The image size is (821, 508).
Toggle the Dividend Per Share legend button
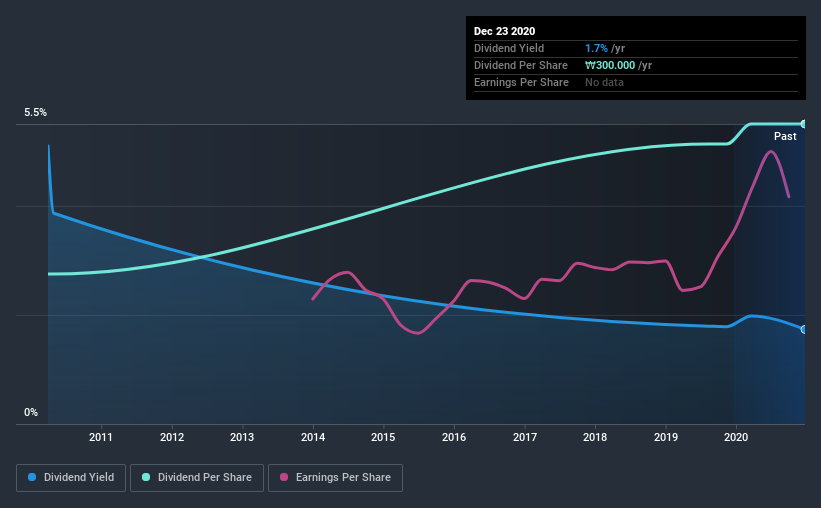[x=197, y=478]
